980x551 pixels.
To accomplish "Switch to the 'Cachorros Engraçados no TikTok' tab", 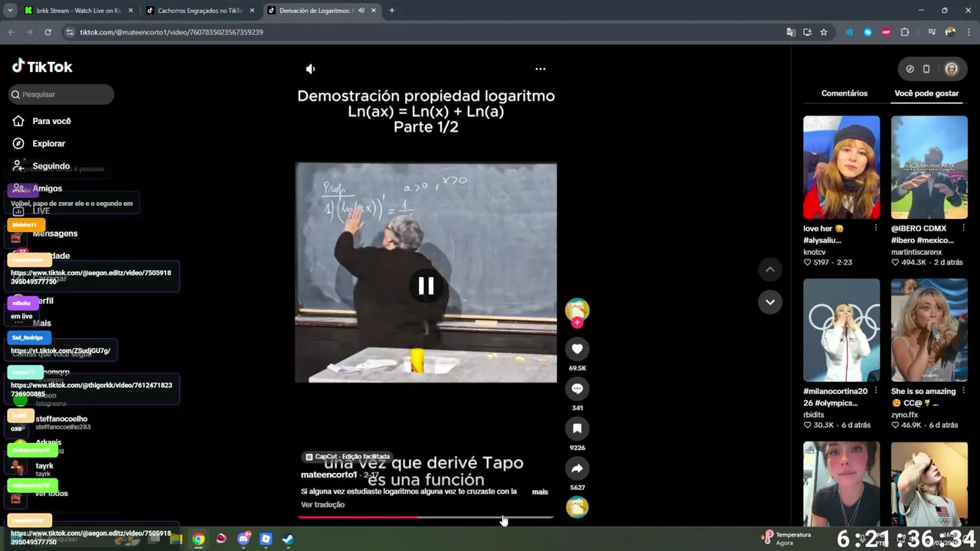I will pos(199,11).
